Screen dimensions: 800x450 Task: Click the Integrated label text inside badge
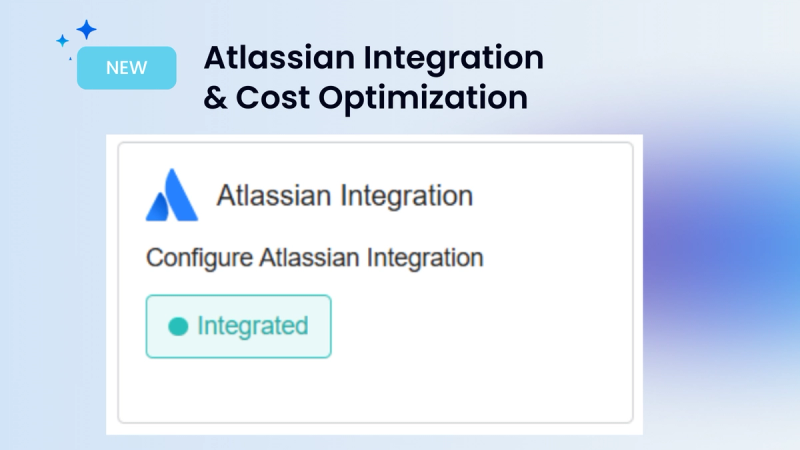(x=253, y=326)
